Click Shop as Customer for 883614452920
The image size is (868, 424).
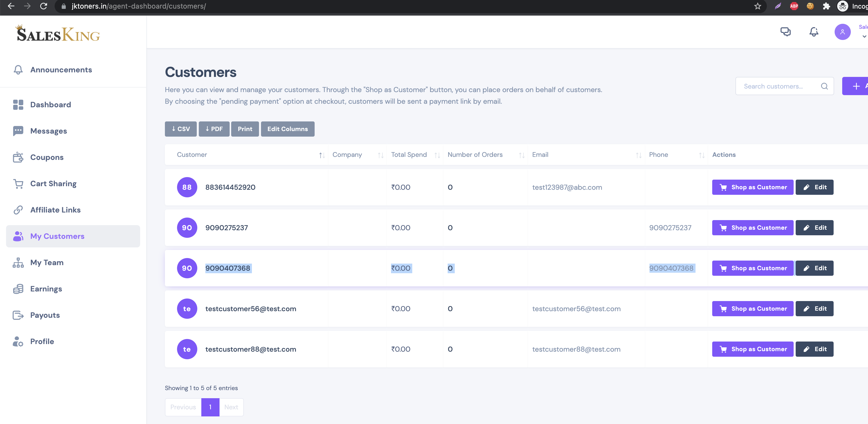click(752, 187)
